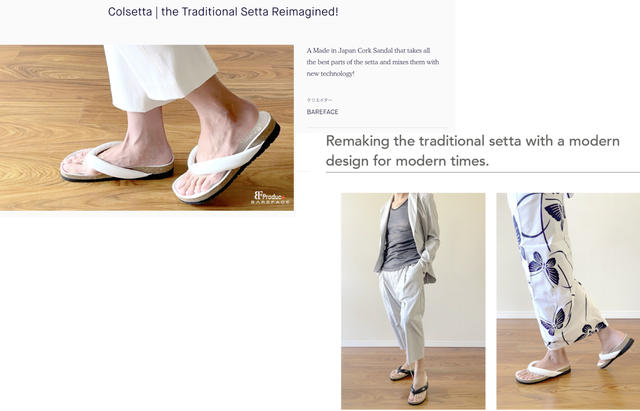This screenshot has height=411, width=640.
Task: Click the black sandals in gray outfit photo
Action: tap(409, 384)
